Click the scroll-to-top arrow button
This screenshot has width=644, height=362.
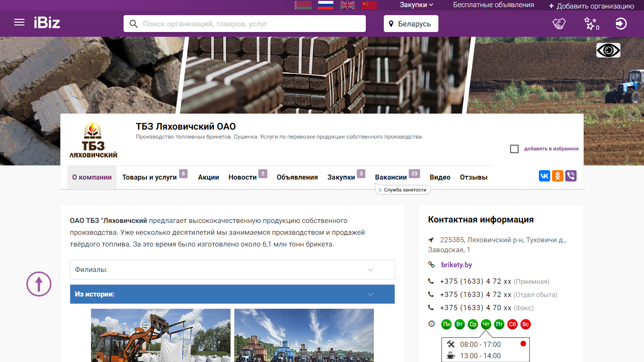[x=39, y=284]
